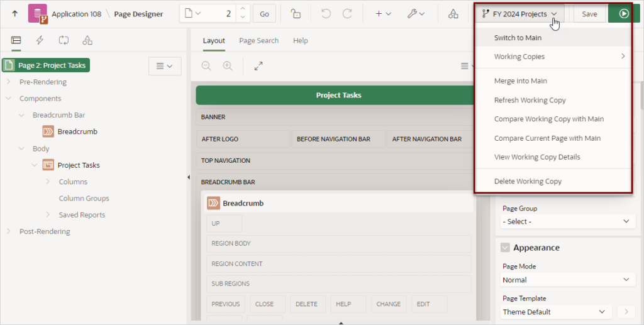The width and height of the screenshot is (644, 325).
Task: Open the Page Template dropdown
Action: pos(557,312)
